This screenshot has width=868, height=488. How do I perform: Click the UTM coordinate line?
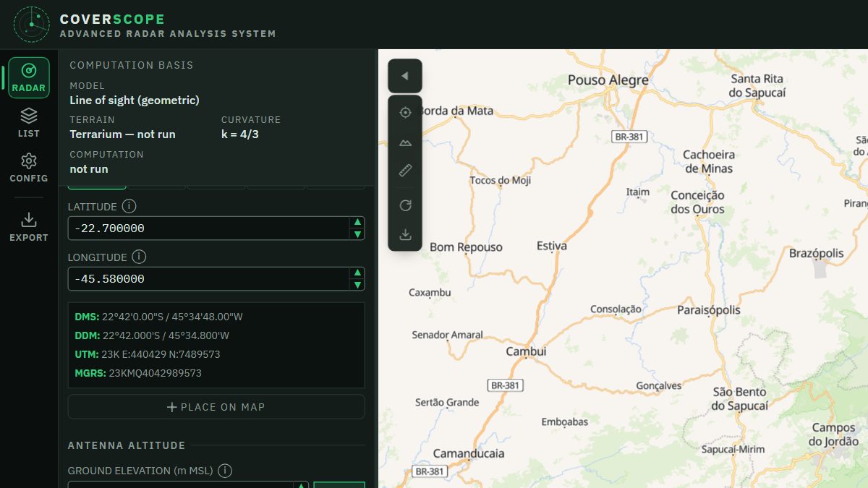[x=148, y=354]
